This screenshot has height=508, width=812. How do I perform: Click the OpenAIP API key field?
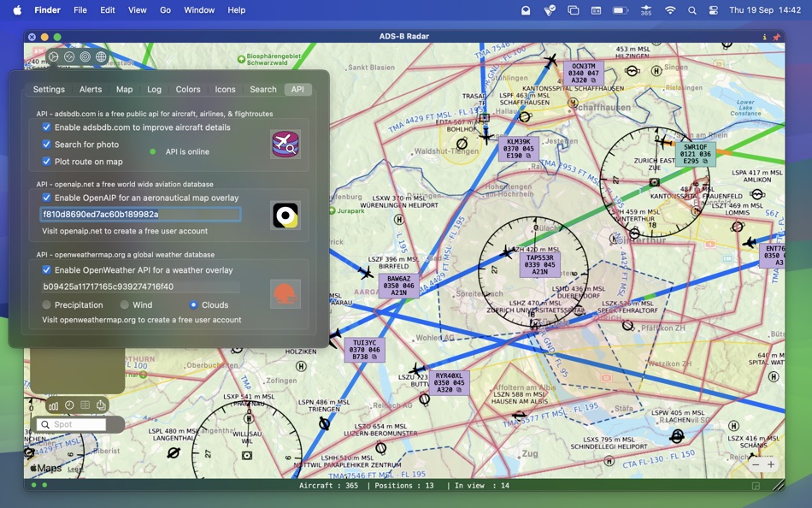click(x=140, y=214)
